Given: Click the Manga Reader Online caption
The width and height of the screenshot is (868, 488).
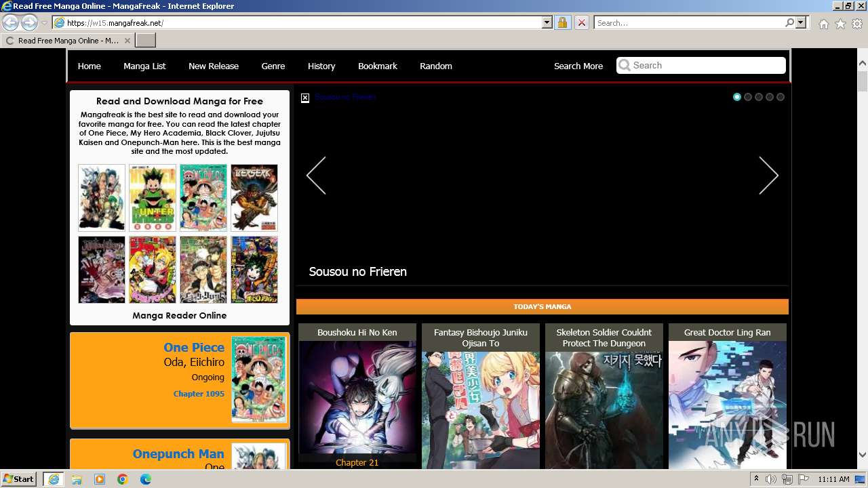Looking at the screenshot, I should pyautogui.click(x=180, y=315).
